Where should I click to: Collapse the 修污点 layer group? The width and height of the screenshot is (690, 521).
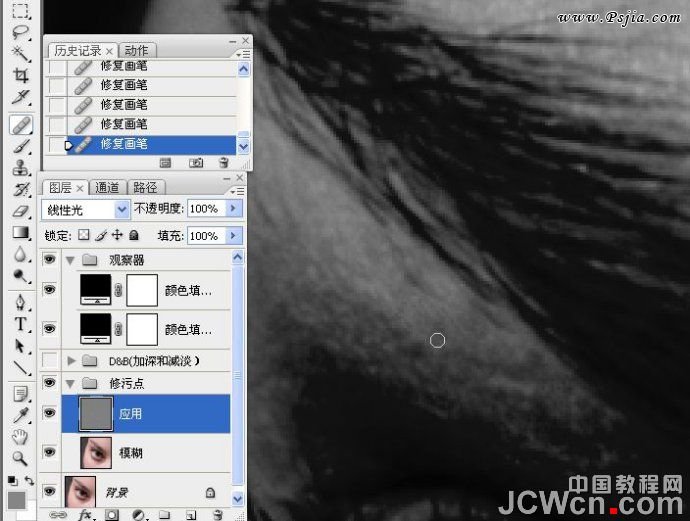click(70, 384)
